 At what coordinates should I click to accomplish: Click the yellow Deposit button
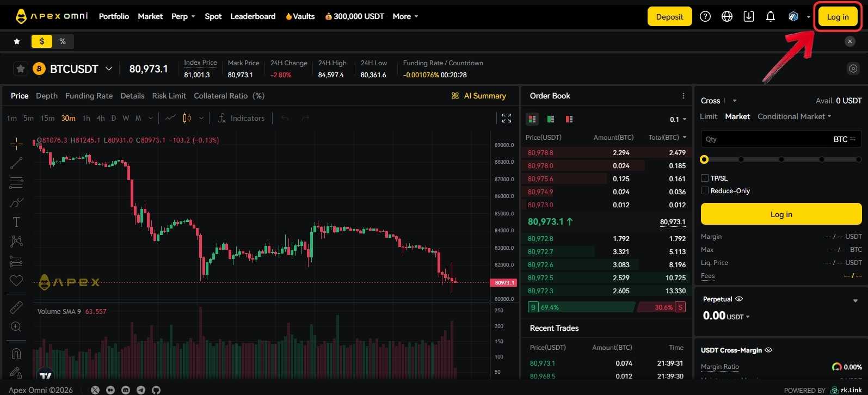click(x=669, y=16)
